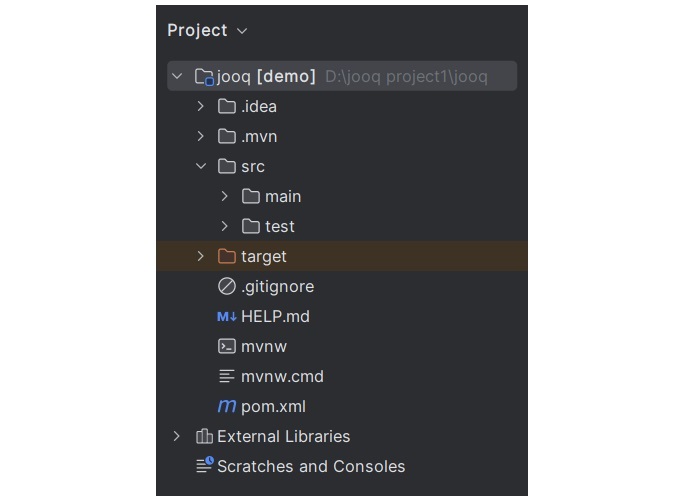Click the Markdown icon beside HELP.md

pos(227,316)
